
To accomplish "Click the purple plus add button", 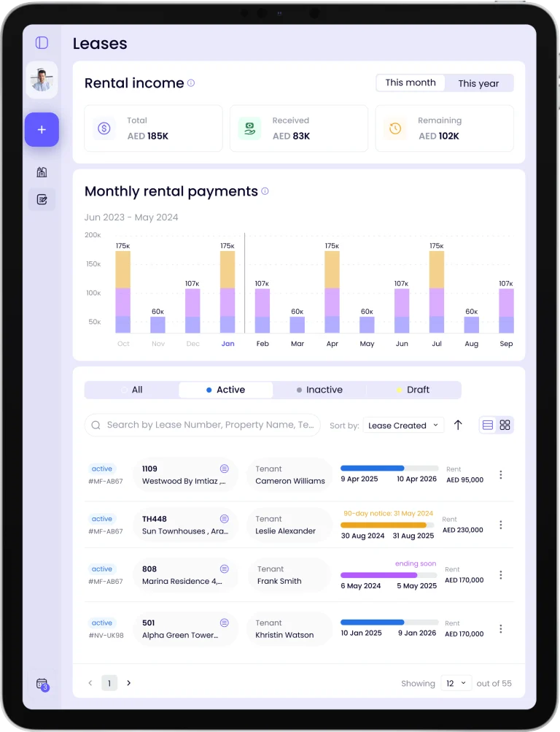I will tap(42, 130).
